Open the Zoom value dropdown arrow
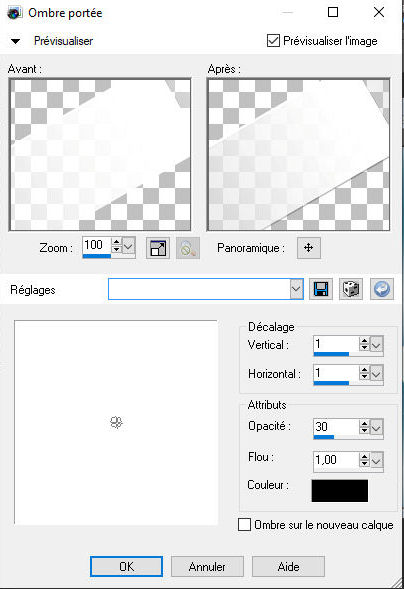 (128, 247)
